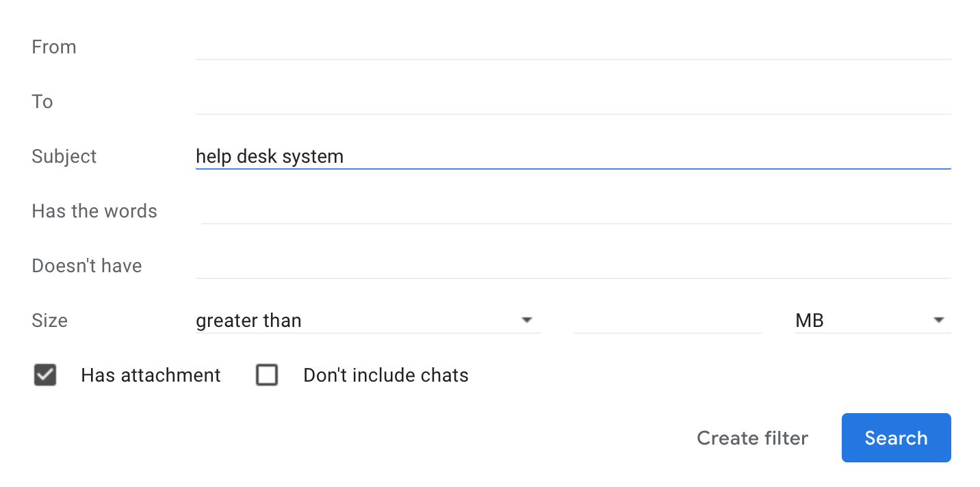Image resolution: width=980 pixels, height=487 pixels.
Task: Run the query with the Search button
Action: point(897,438)
